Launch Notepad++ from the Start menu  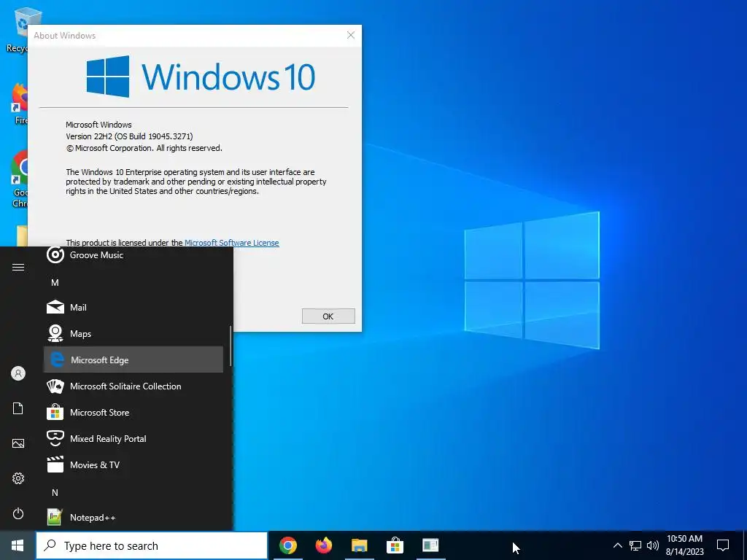(x=133, y=517)
